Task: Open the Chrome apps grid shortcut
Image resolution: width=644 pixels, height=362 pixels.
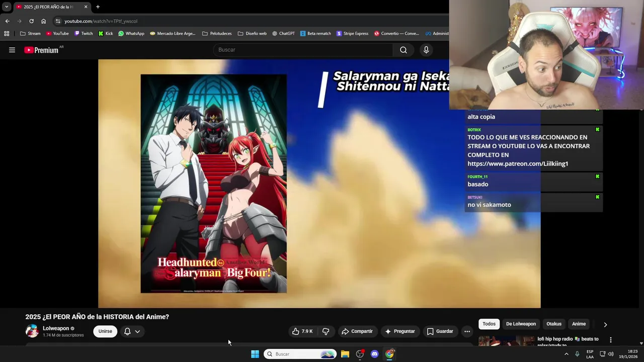Action: click(7, 34)
